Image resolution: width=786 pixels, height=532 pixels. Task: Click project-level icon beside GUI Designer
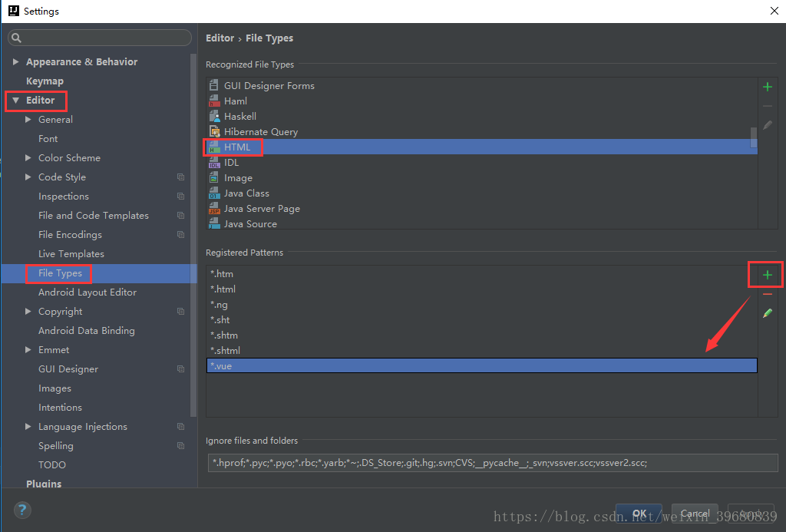tap(180, 369)
